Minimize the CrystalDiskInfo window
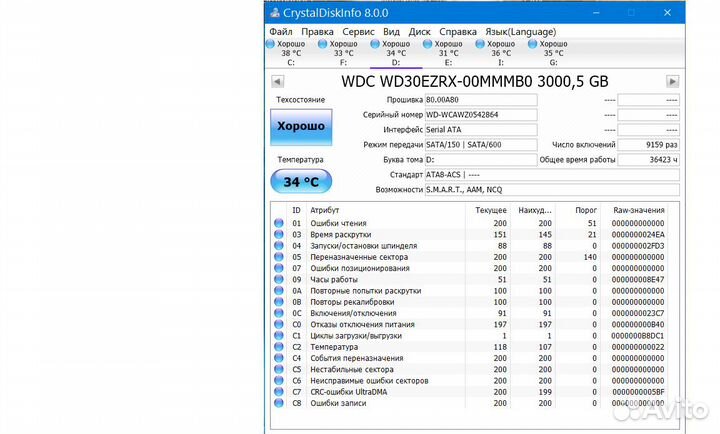The image size is (720, 434). [x=596, y=13]
